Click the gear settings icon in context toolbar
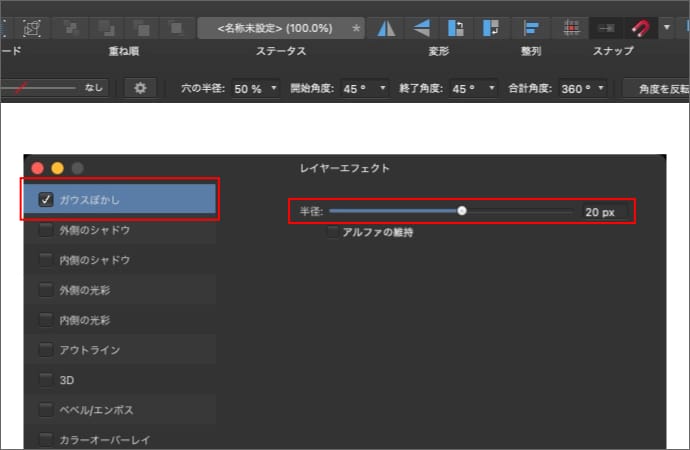Screen dimensions: 690x450 pos(140,88)
